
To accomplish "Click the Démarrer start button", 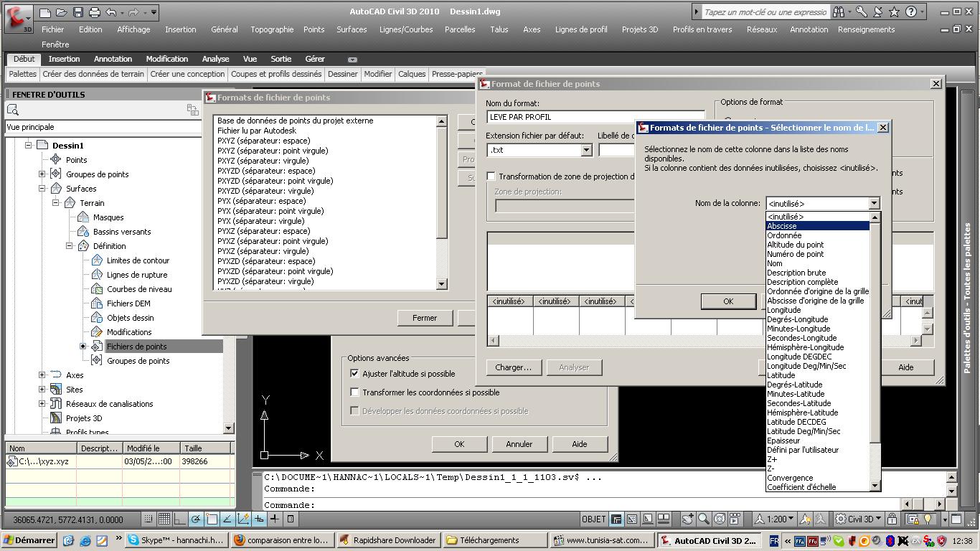I will (29, 540).
